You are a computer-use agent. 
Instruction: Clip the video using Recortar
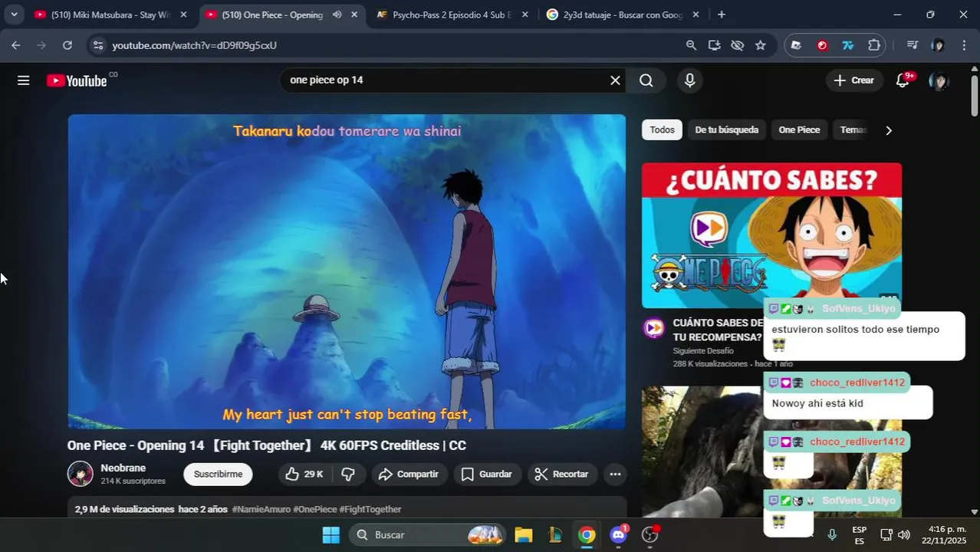coord(562,475)
